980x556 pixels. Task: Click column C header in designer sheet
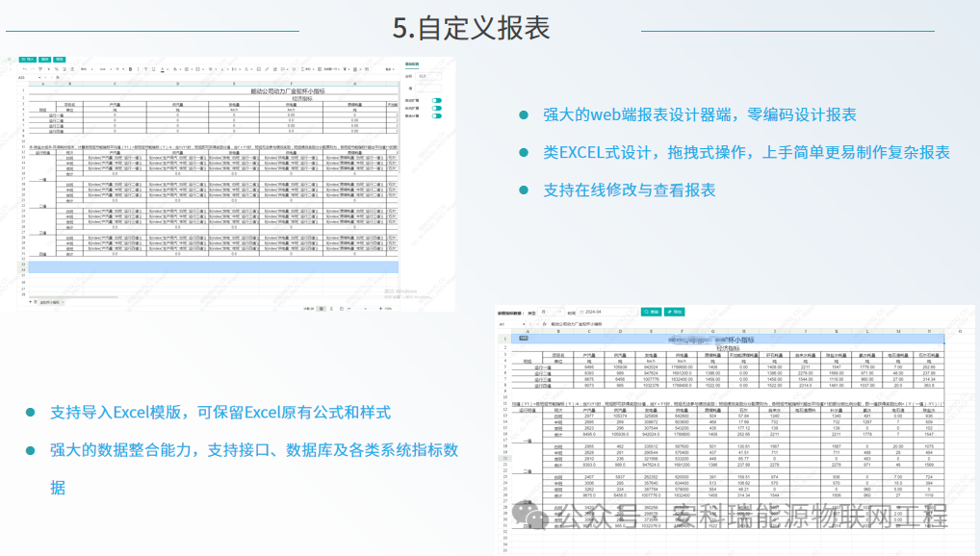point(115,83)
